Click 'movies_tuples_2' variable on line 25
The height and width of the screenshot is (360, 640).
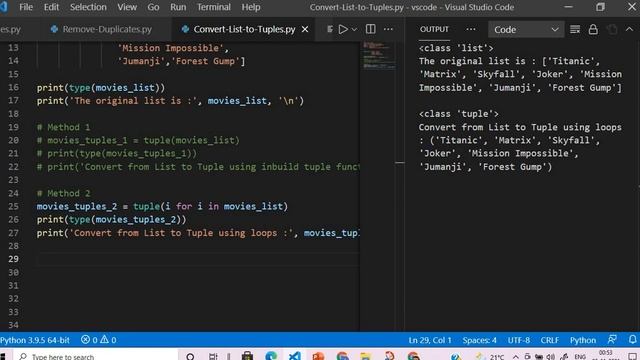tap(77, 207)
